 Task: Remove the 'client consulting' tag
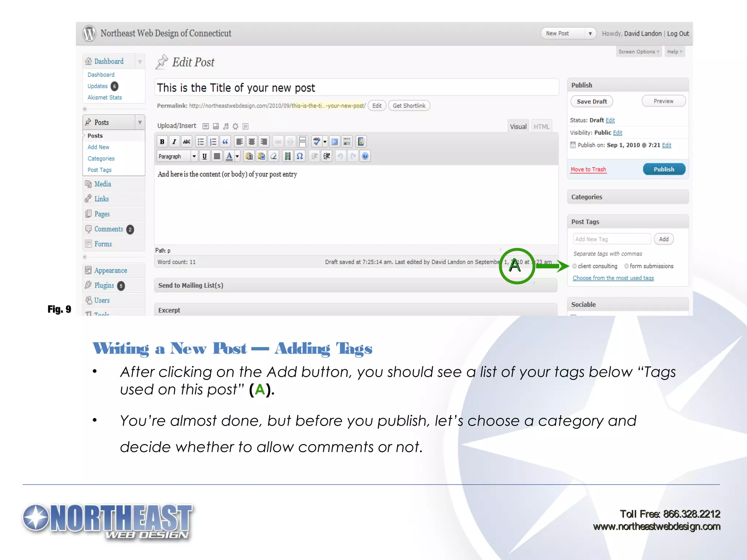[574, 266]
